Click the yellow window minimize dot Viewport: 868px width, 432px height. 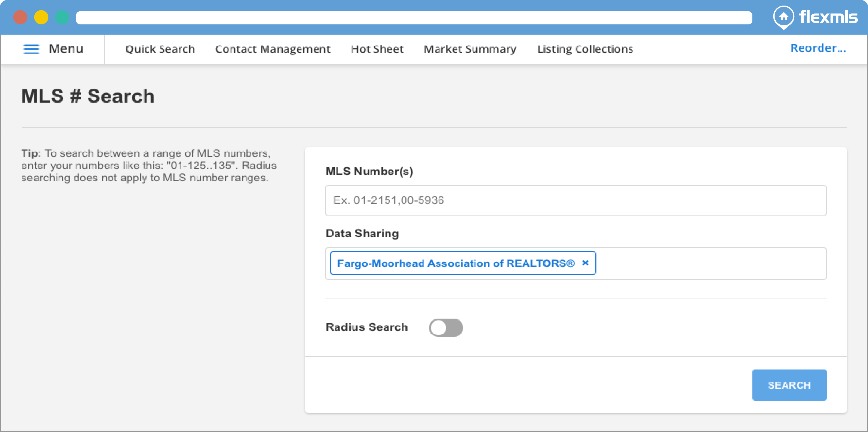tap(41, 17)
